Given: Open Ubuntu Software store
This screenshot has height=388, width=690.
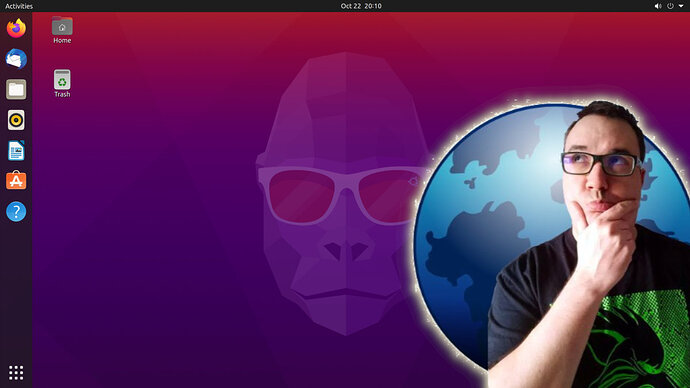Looking at the screenshot, I should (16, 181).
